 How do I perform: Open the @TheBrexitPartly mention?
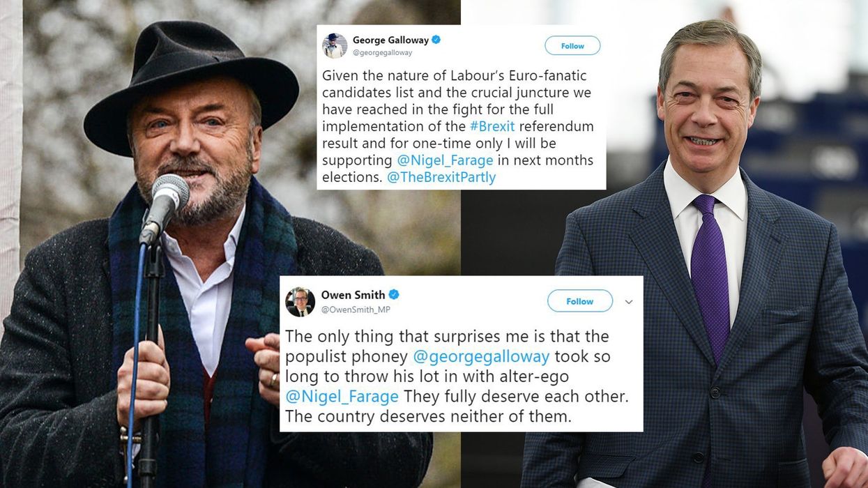click(443, 177)
